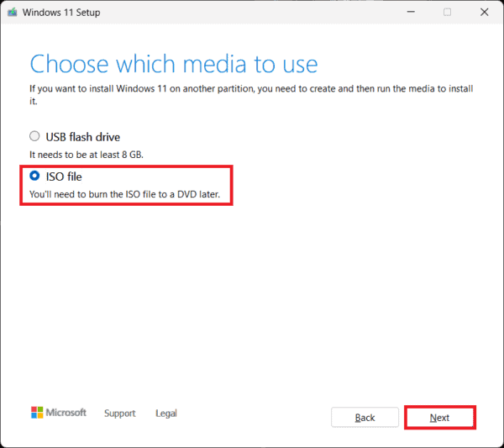Screen dimensions: 504x448
Task: Click the 'ISO file' label text
Action: click(x=64, y=176)
